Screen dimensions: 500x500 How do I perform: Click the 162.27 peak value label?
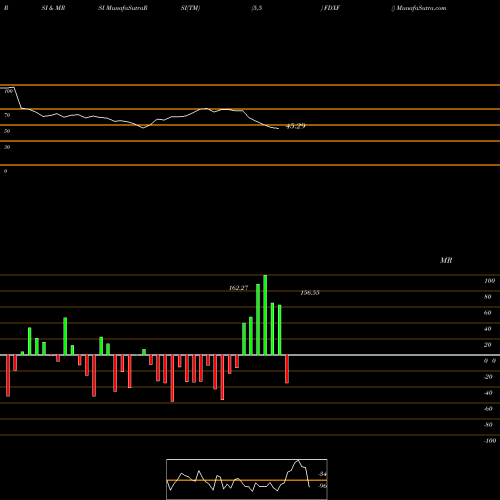[x=238, y=288]
